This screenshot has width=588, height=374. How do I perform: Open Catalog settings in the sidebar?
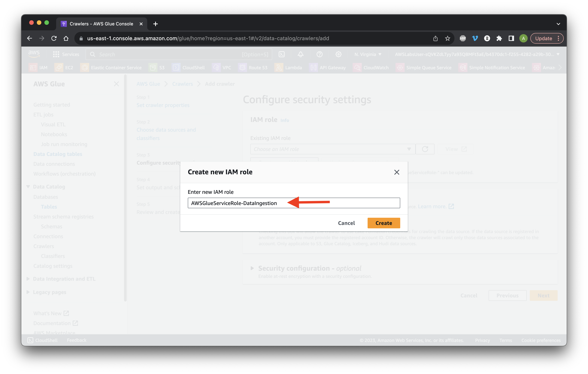pos(53,266)
